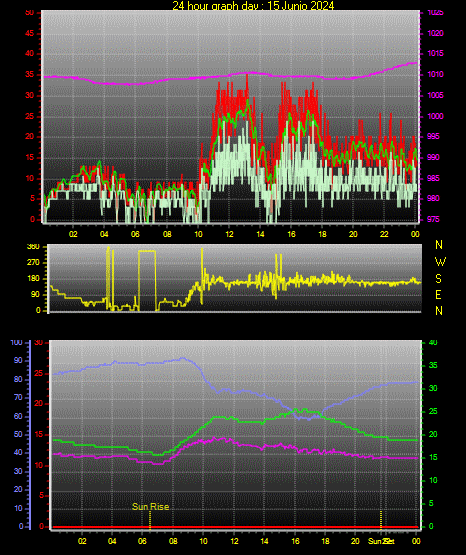Click the blue '90' humidity axis label
The width and height of the screenshot is (466, 555).
pyautogui.click(x=18, y=360)
